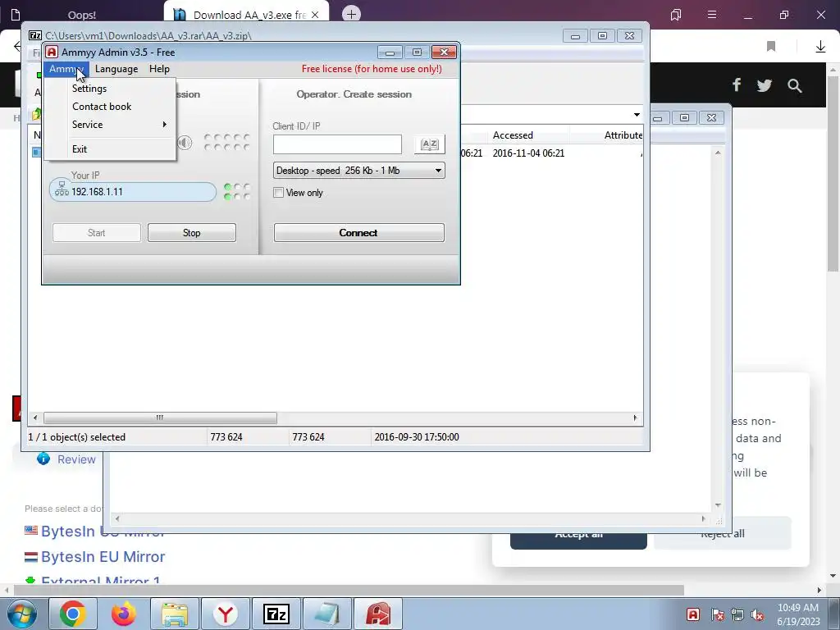The height and width of the screenshot is (630, 840).
Task: Click the Netherlands flag icon beside EU Mirror
Action: 31,557
